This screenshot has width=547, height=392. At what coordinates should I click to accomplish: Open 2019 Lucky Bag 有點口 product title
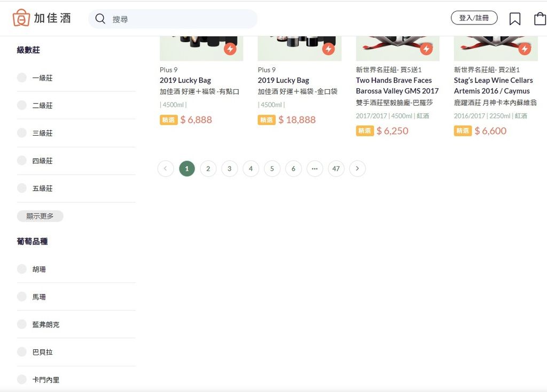(185, 80)
